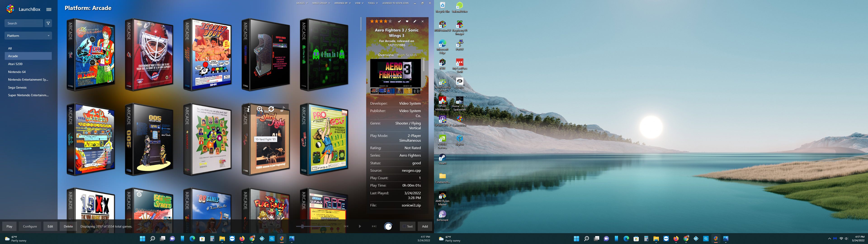Expand hidden system tray icons chevron

point(829,239)
